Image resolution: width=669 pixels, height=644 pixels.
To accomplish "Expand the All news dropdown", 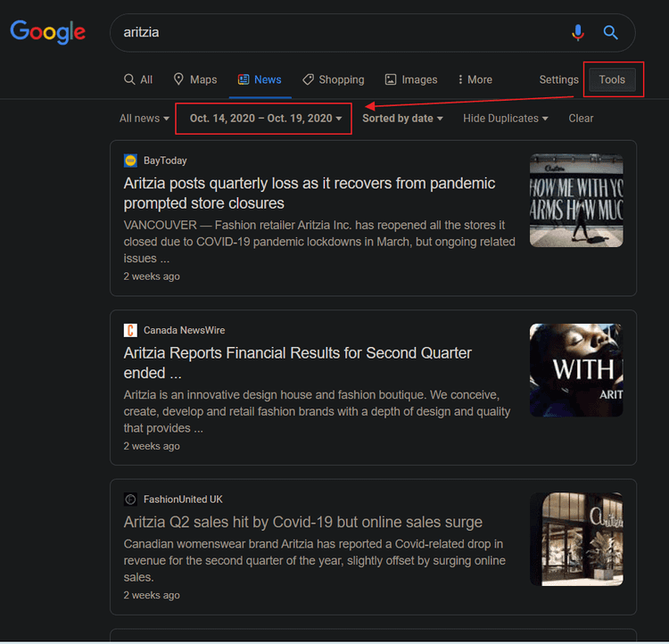I will pyautogui.click(x=145, y=119).
